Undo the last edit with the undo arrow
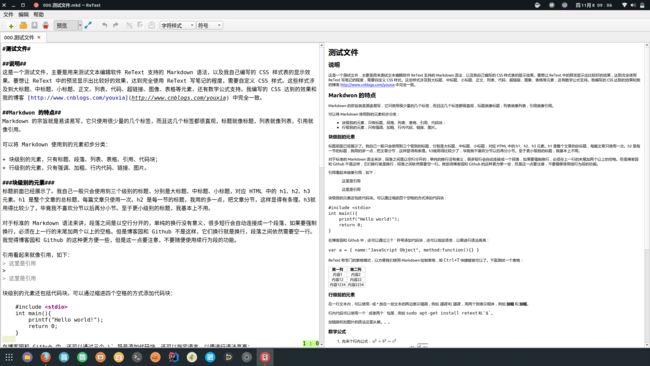This screenshot has height=366, width=650. pyautogui.click(x=104, y=26)
